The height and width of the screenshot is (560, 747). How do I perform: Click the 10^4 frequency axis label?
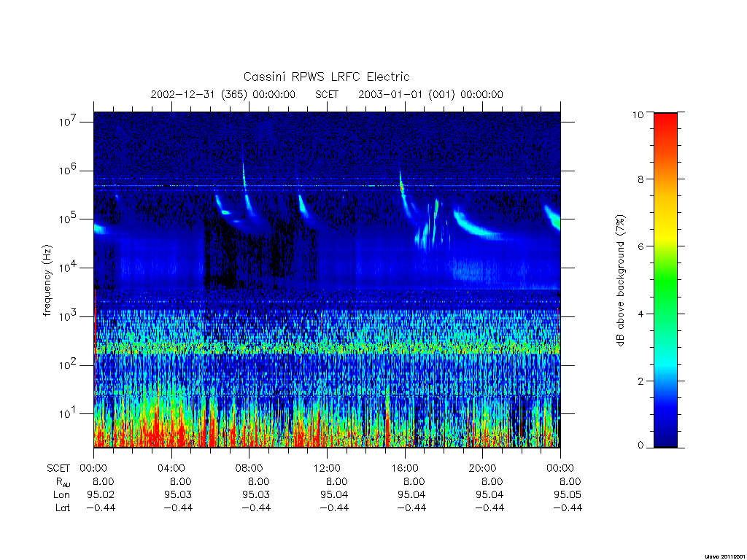point(68,268)
